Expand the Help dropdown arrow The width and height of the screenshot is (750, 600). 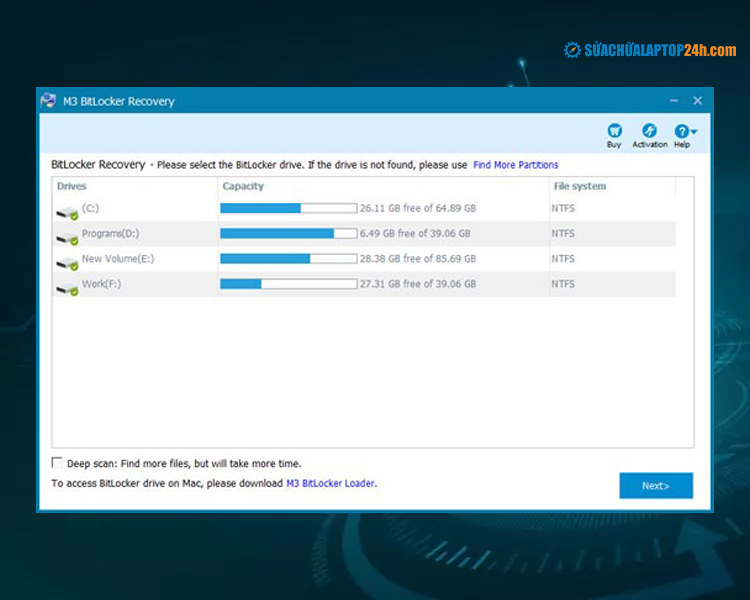click(x=694, y=131)
